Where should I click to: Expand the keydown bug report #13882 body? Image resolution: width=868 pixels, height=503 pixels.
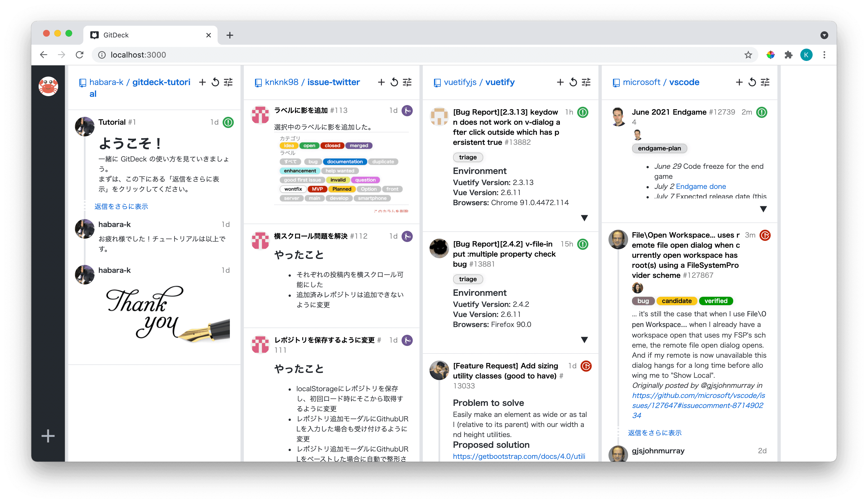(584, 218)
